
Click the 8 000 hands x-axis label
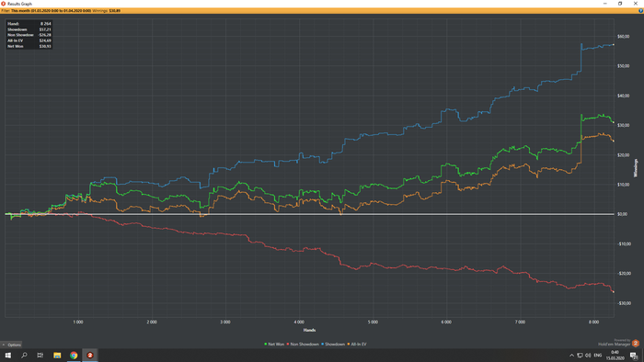click(593, 322)
